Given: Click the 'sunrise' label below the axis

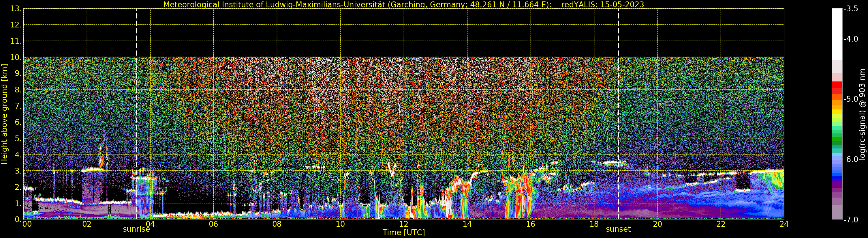Looking at the screenshot, I should tap(136, 229).
